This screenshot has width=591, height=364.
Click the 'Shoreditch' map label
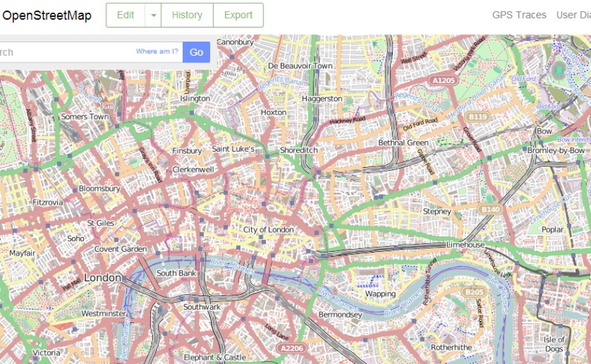pos(299,150)
